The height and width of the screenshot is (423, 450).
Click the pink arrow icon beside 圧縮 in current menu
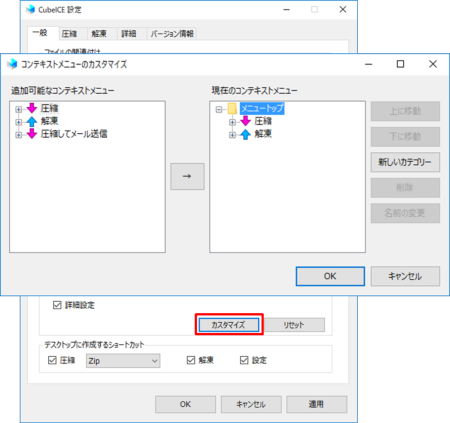pyautogui.click(x=246, y=121)
